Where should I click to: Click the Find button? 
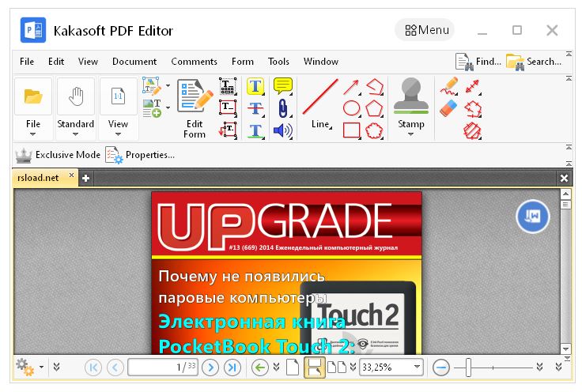pos(478,62)
